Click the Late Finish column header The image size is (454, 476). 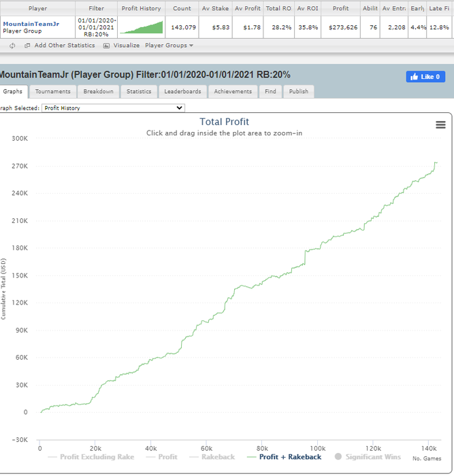(x=439, y=8)
